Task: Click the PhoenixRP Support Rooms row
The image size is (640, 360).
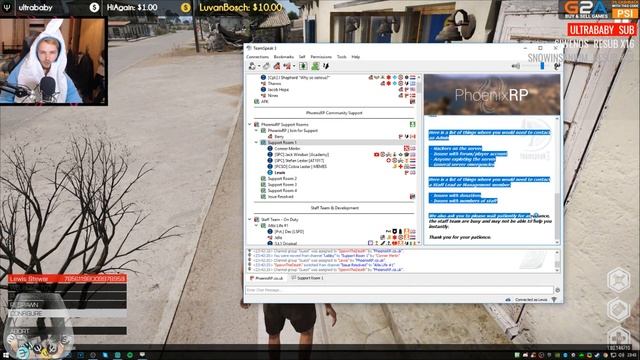Action: 284,124
